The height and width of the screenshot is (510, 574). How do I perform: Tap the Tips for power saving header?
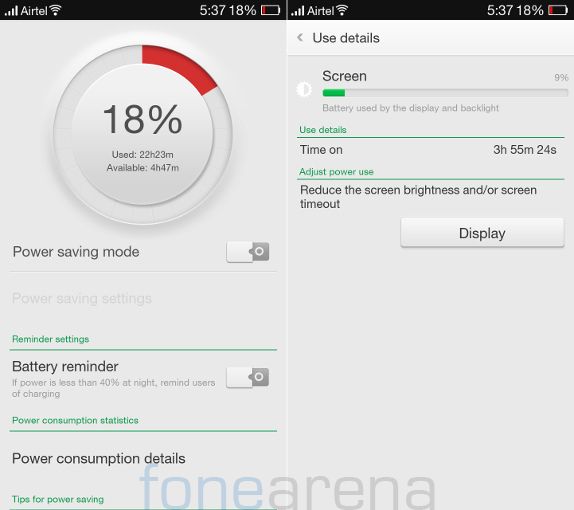[x=58, y=499]
